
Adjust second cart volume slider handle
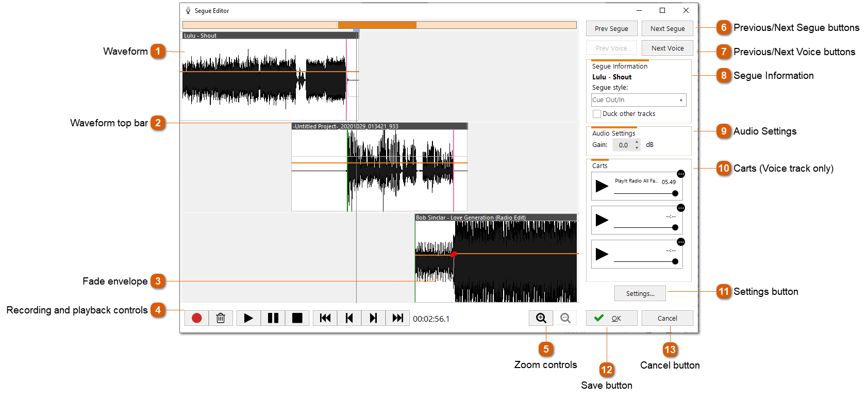point(675,227)
